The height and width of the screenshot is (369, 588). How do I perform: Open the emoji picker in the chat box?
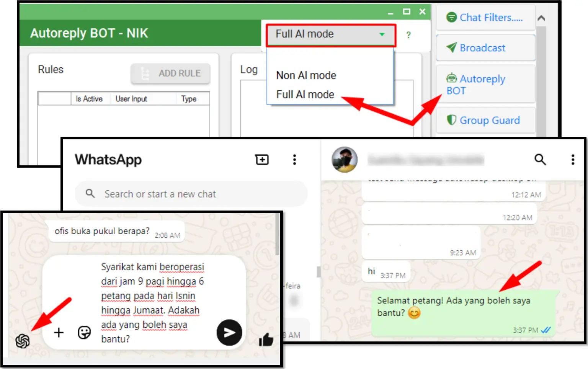(x=84, y=333)
